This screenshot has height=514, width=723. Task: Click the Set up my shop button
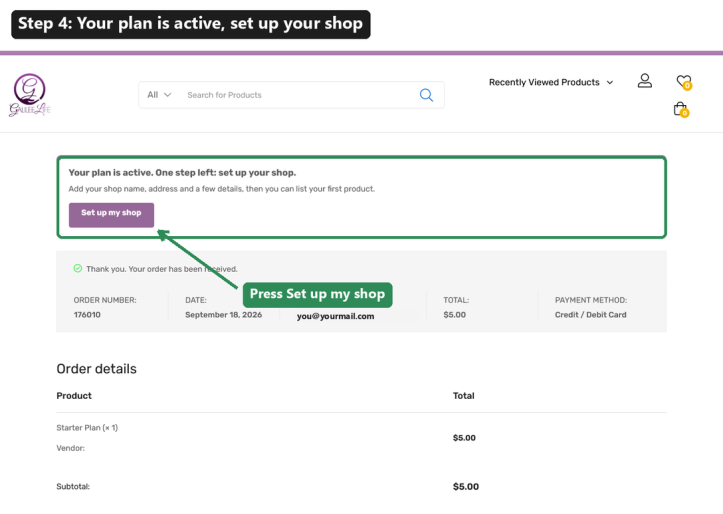[x=111, y=215]
